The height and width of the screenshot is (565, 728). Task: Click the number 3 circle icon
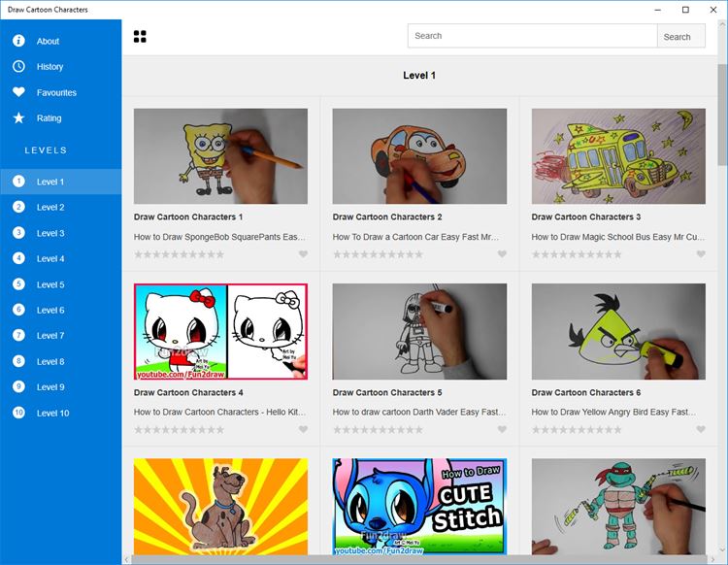point(18,233)
